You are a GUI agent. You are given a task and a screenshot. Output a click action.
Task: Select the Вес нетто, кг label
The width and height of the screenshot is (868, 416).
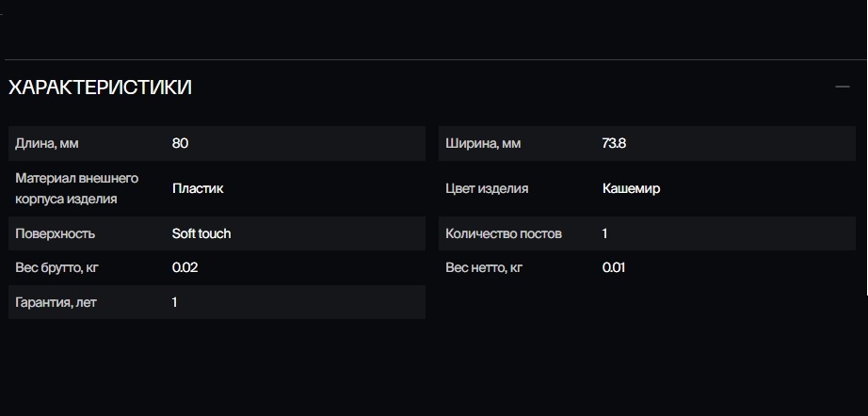485,267
